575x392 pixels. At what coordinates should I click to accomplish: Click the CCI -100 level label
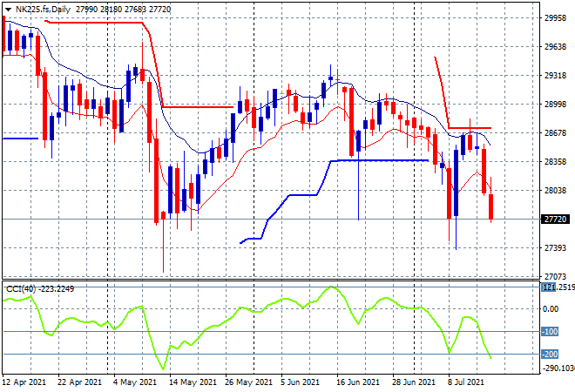[550, 332]
